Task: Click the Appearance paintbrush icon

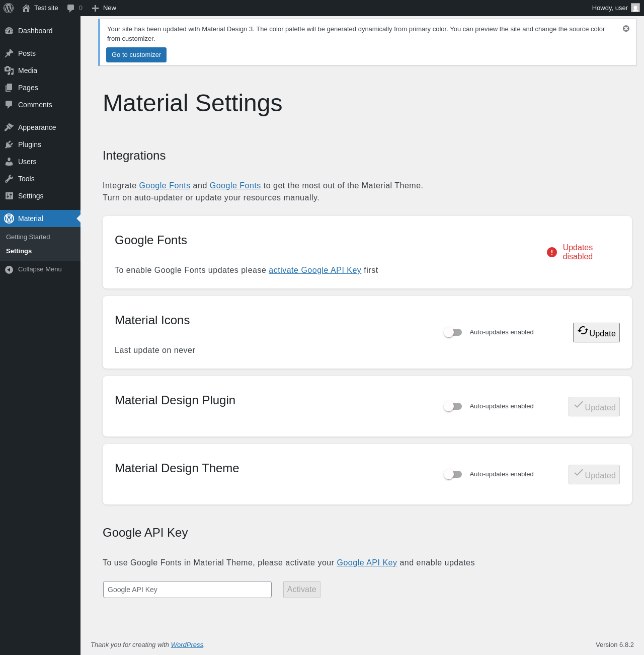Action: [9, 127]
